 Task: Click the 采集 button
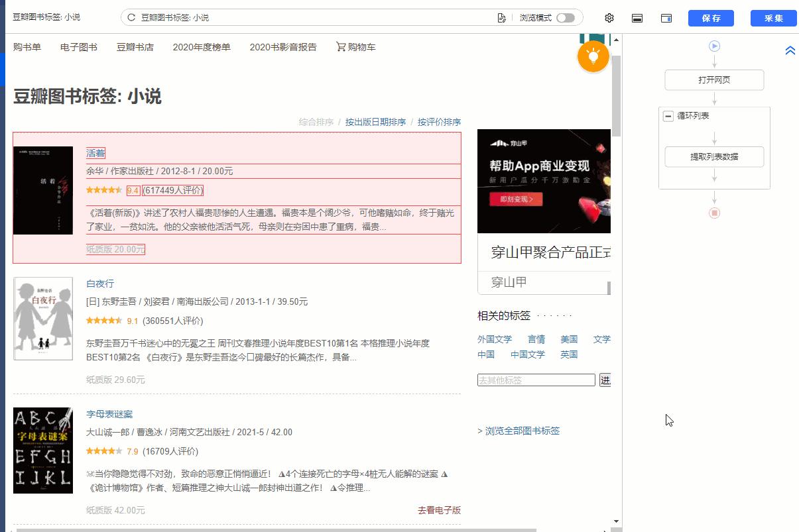pyautogui.click(x=773, y=18)
